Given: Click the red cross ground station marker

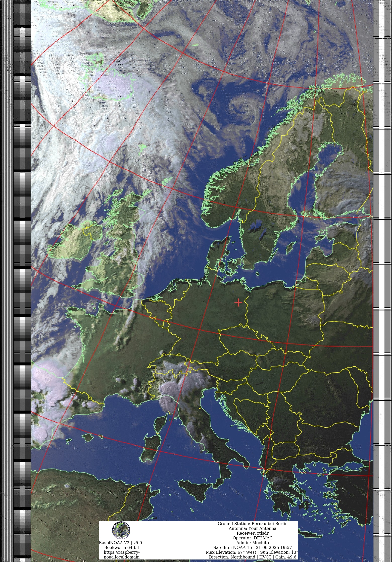Looking at the screenshot, I should click(x=238, y=302).
